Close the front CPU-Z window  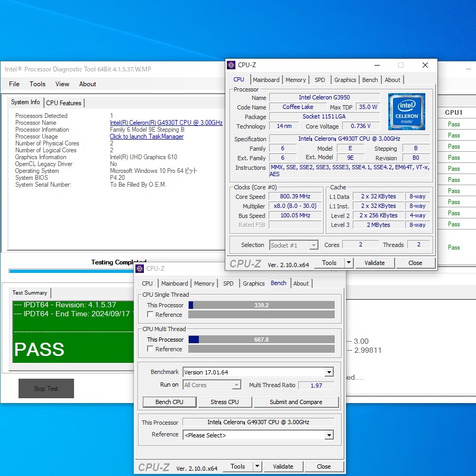(x=425, y=65)
